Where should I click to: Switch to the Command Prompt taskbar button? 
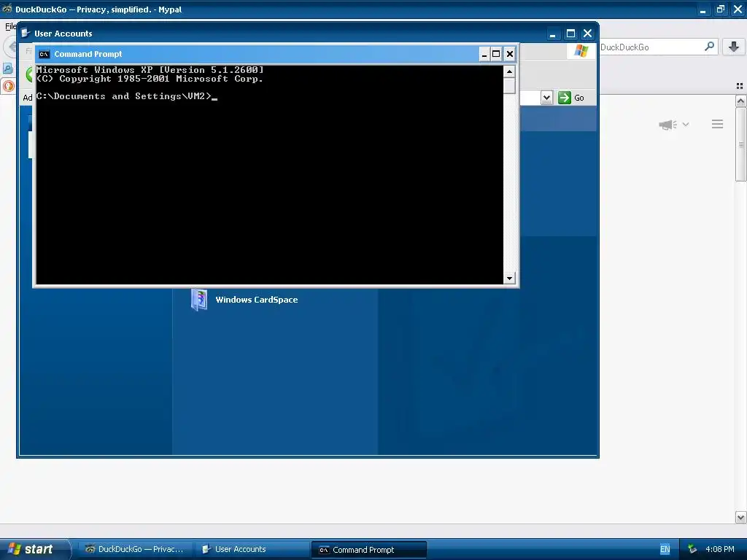pos(368,550)
